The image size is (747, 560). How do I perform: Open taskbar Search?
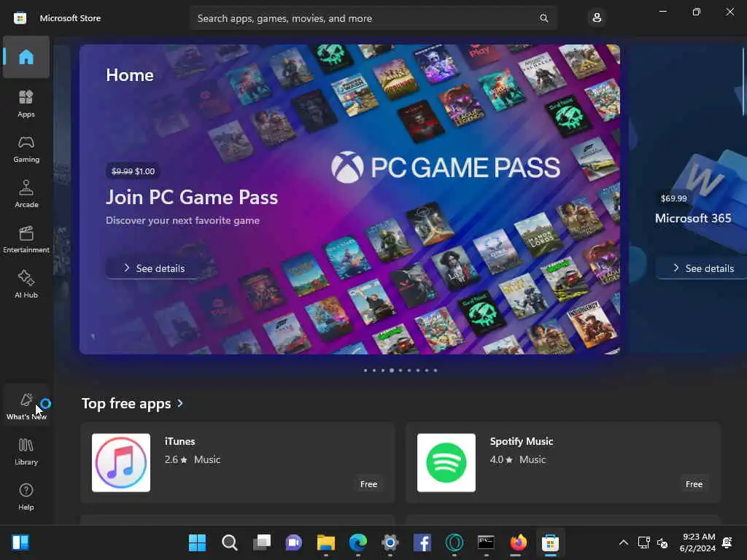tap(229, 542)
